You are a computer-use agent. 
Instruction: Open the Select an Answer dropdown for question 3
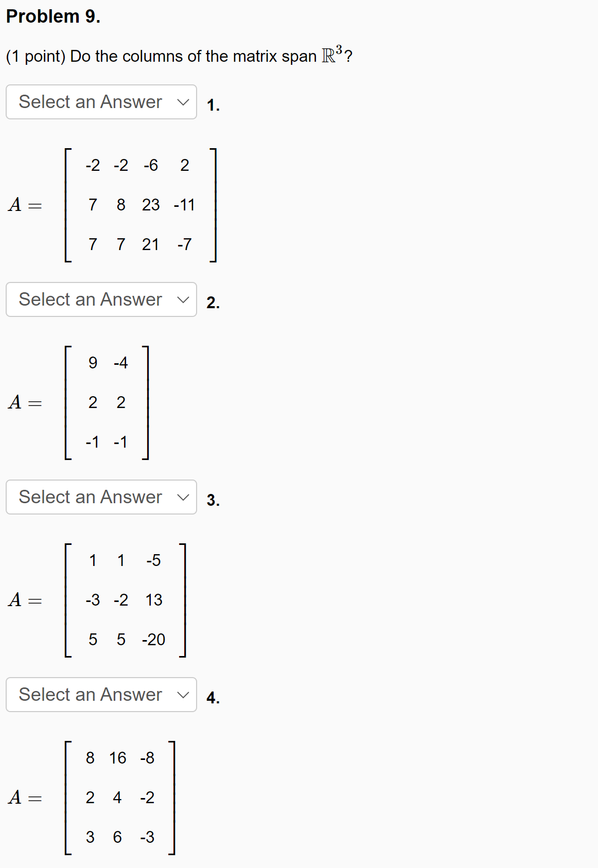click(101, 497)
